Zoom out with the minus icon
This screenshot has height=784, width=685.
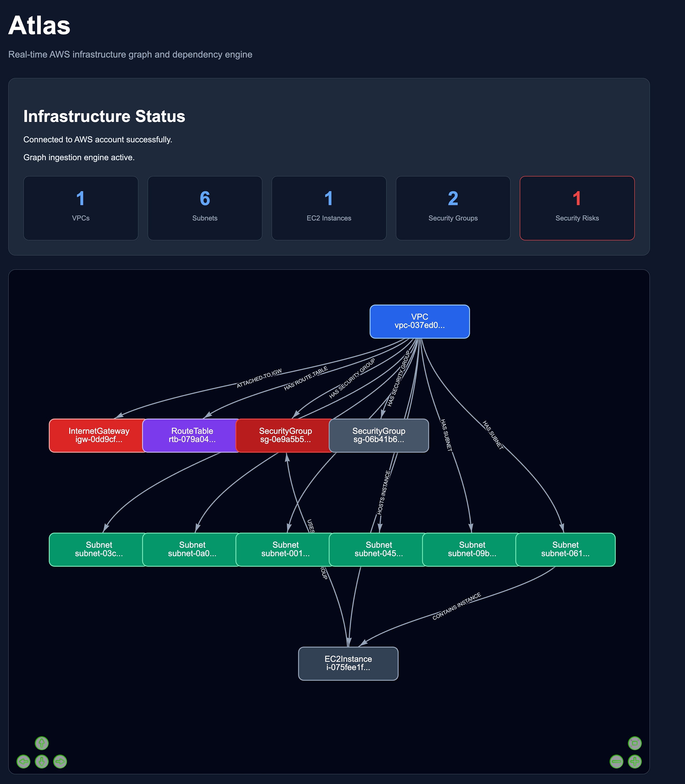click(x=616, y=761)
